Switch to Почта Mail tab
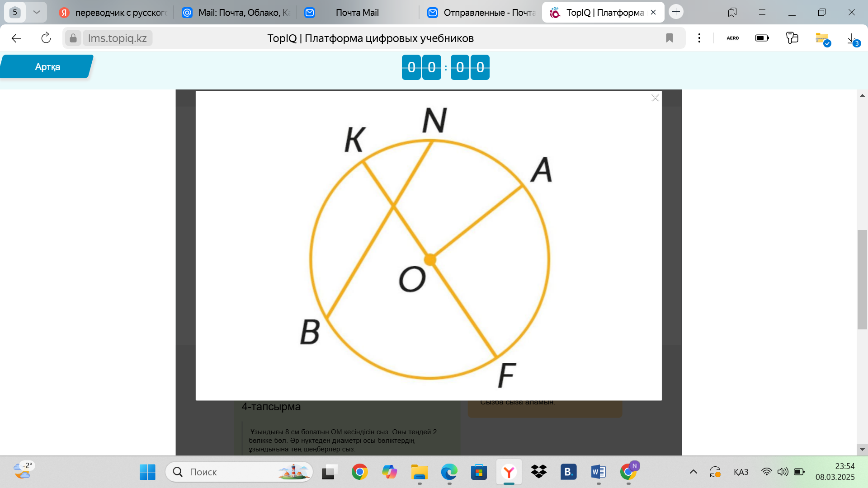The height and width of the screenshot is (488, 868). (357, 13)
